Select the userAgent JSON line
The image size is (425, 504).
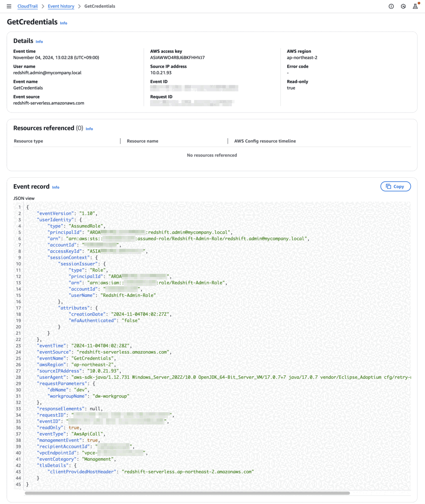pos(224,377)
